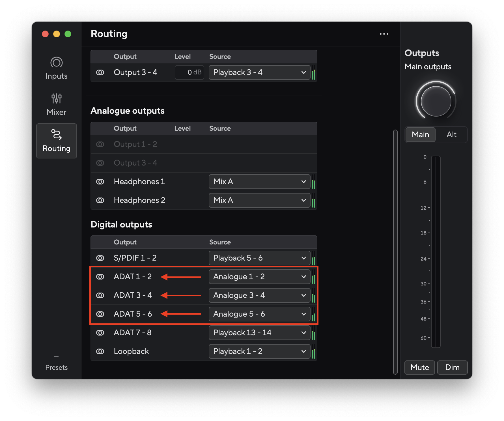Toggle stereo link icon for ADAT 5 - 6
This screenshot has width=504, height=421.
tap(100, 314)
